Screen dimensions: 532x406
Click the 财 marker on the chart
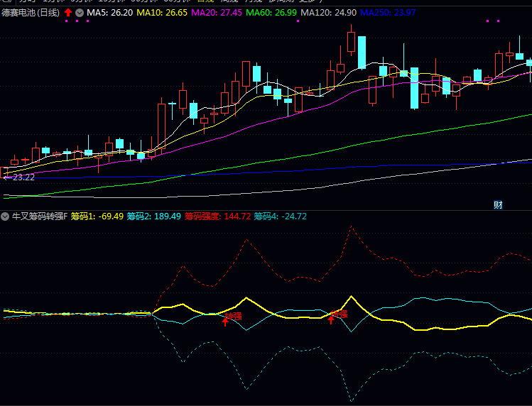498,205
